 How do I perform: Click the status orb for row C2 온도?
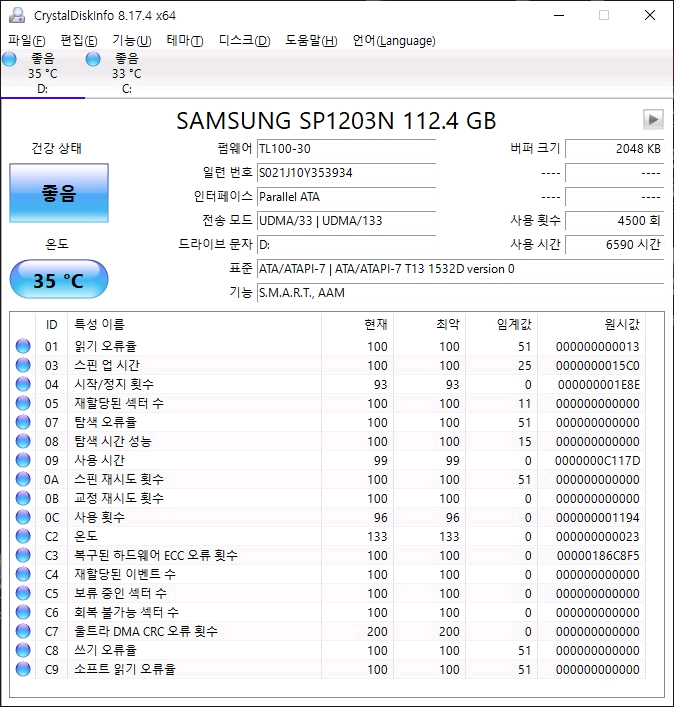(x=23, y=536)
